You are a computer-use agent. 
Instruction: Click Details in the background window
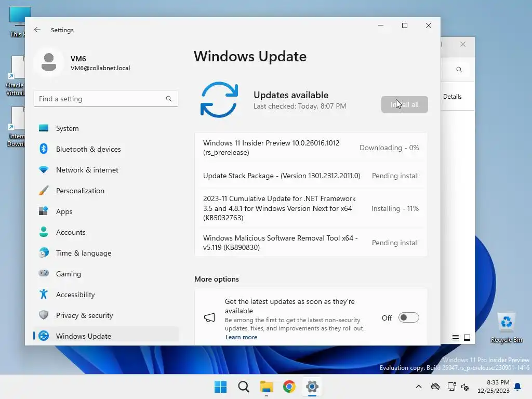453,96
